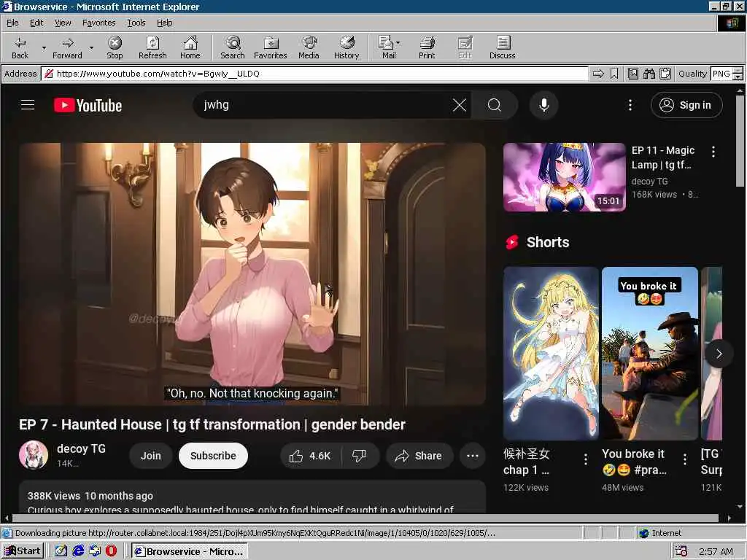Print the current page
747x560 pixels.
(427, 47)
